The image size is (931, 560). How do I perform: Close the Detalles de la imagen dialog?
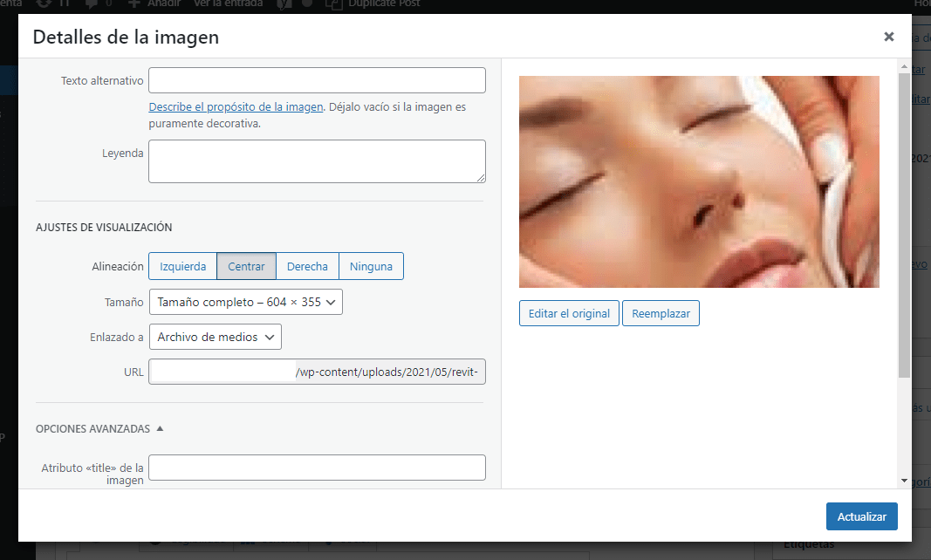click(x=888, y=37)
